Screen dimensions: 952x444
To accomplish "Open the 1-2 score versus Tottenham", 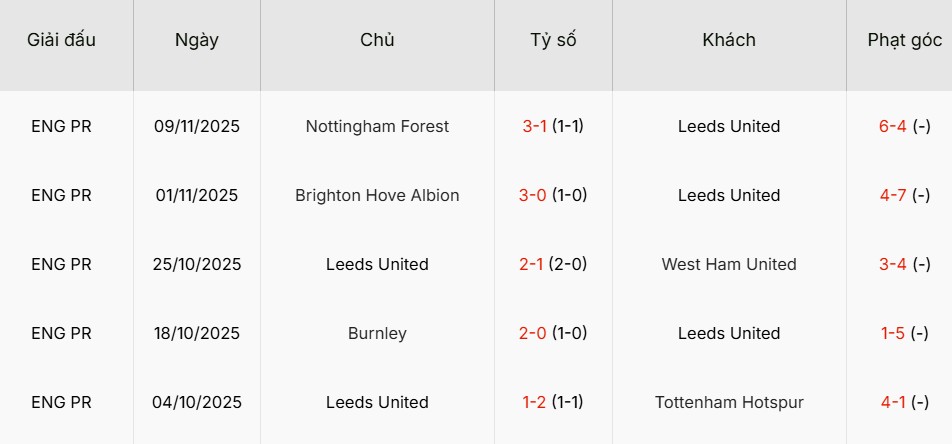I will (x=534, y=402).
